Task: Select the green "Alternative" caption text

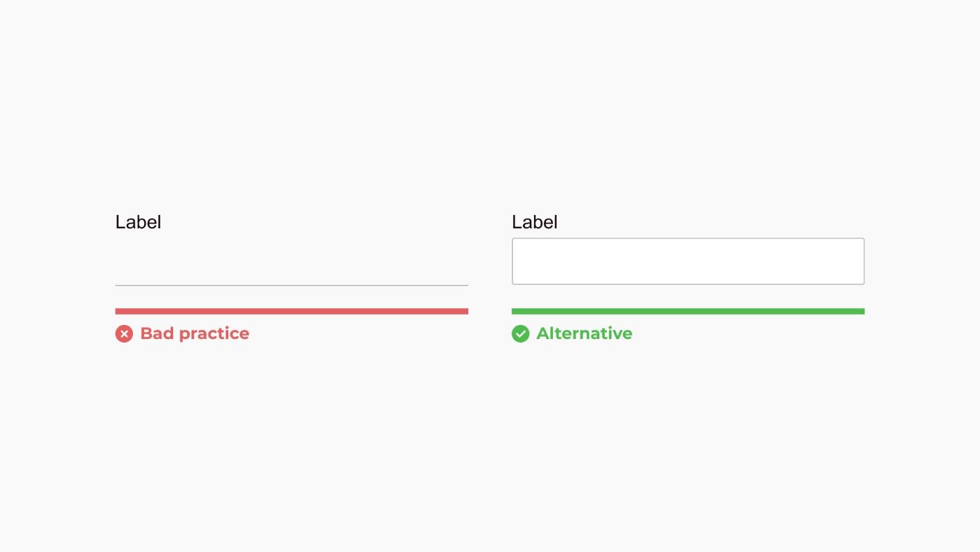Action: click(584, 333)
